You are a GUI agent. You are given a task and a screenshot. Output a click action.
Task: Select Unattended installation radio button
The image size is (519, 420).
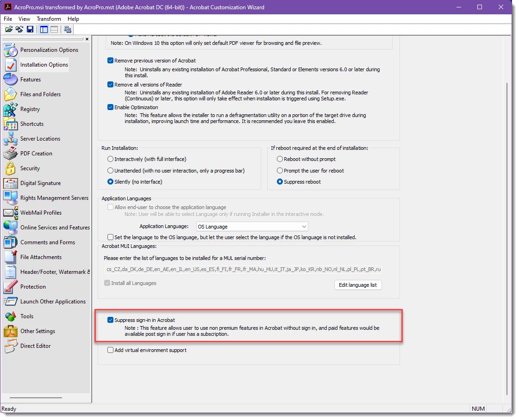coord(111,171)
